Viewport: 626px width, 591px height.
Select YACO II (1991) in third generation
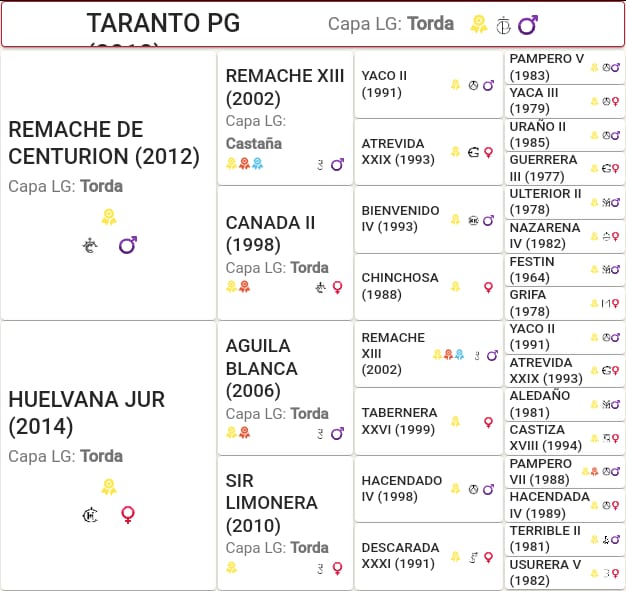pos(428,84)
